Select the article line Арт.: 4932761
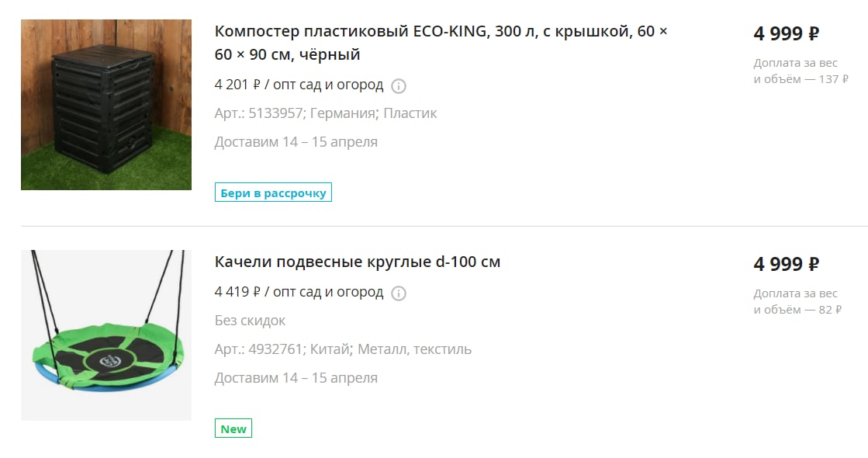 click(x=343, y=349)
